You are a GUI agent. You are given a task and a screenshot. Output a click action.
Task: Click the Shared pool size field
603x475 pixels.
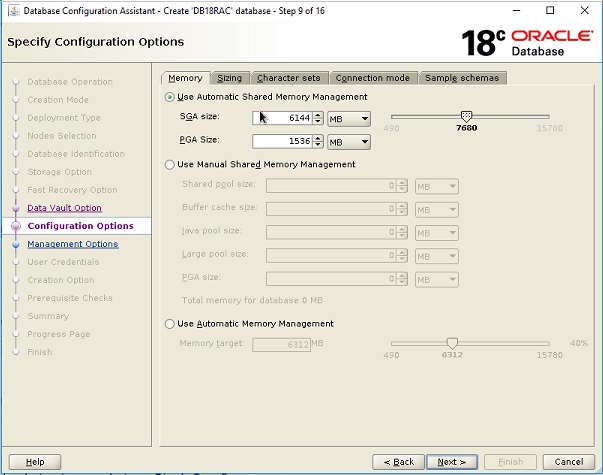coord(331,186)
